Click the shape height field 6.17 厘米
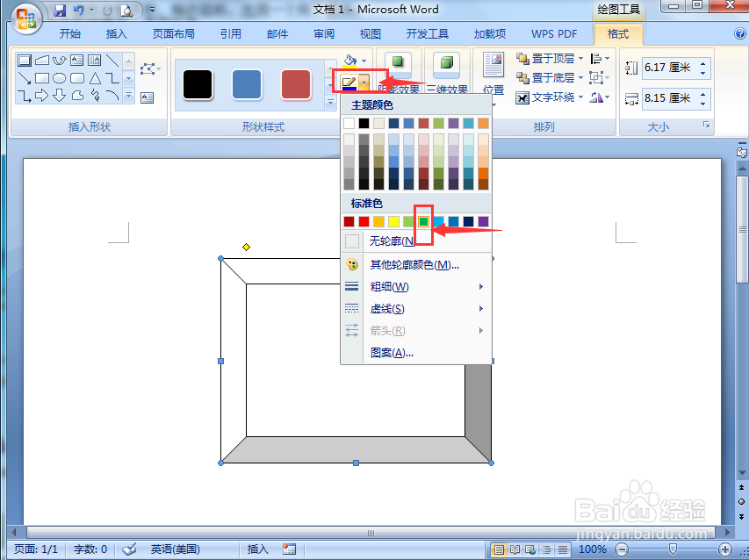 click(675, 68)
